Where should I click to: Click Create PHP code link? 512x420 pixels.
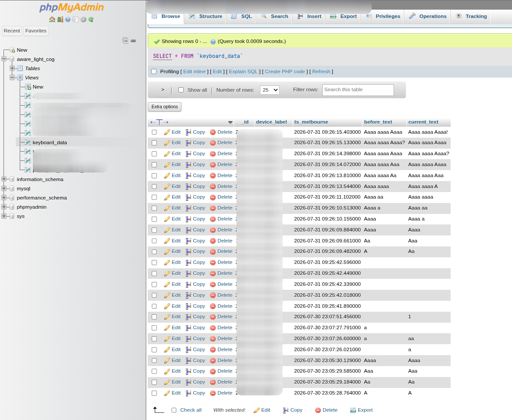(285, 71)
